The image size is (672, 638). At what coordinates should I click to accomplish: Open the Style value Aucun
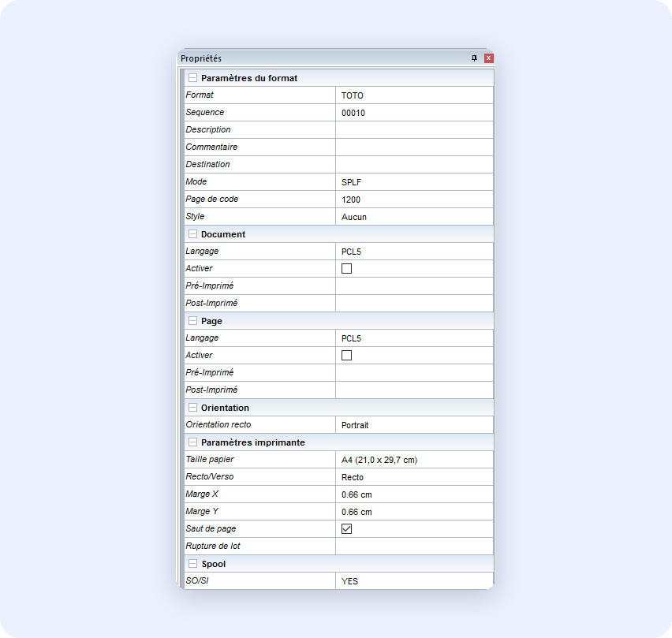(414, 217)
